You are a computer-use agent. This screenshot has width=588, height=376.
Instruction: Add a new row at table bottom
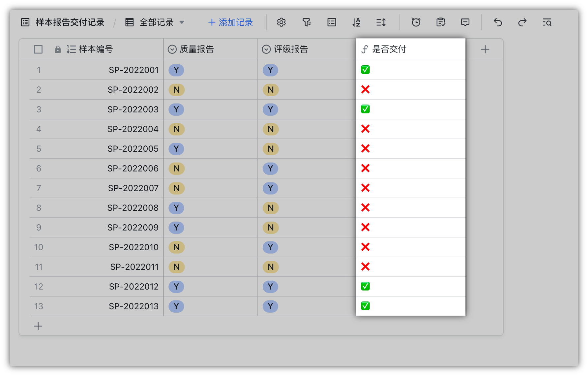[38, 326]
